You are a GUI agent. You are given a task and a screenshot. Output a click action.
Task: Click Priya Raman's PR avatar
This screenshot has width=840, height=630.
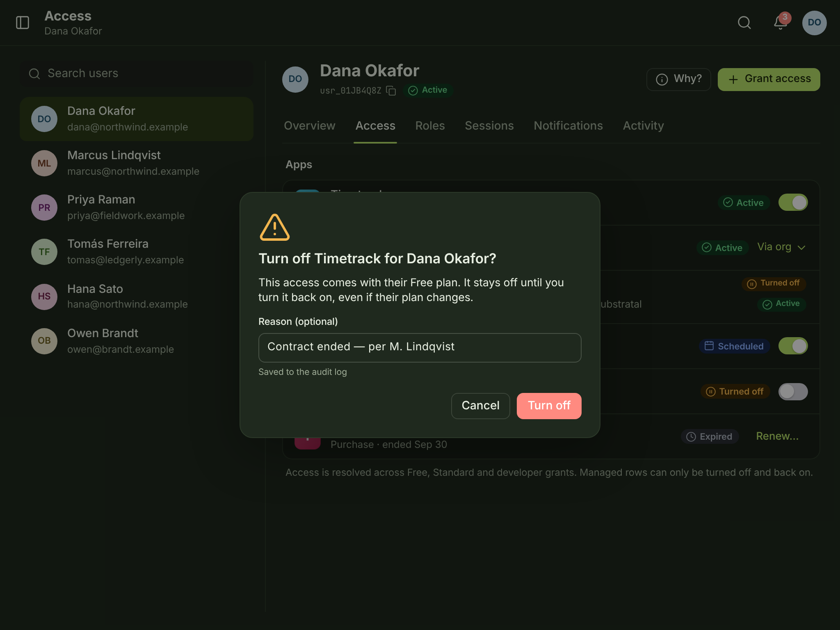point(44,208)
